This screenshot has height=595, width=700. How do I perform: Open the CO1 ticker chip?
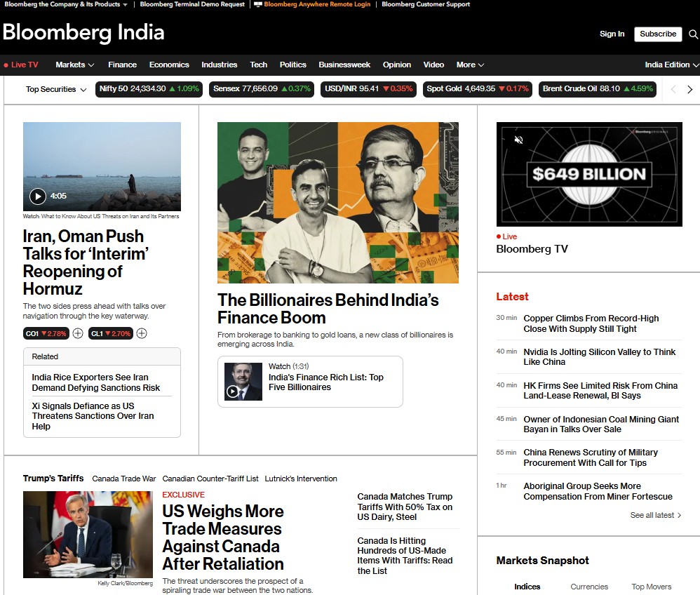(46, 334)
